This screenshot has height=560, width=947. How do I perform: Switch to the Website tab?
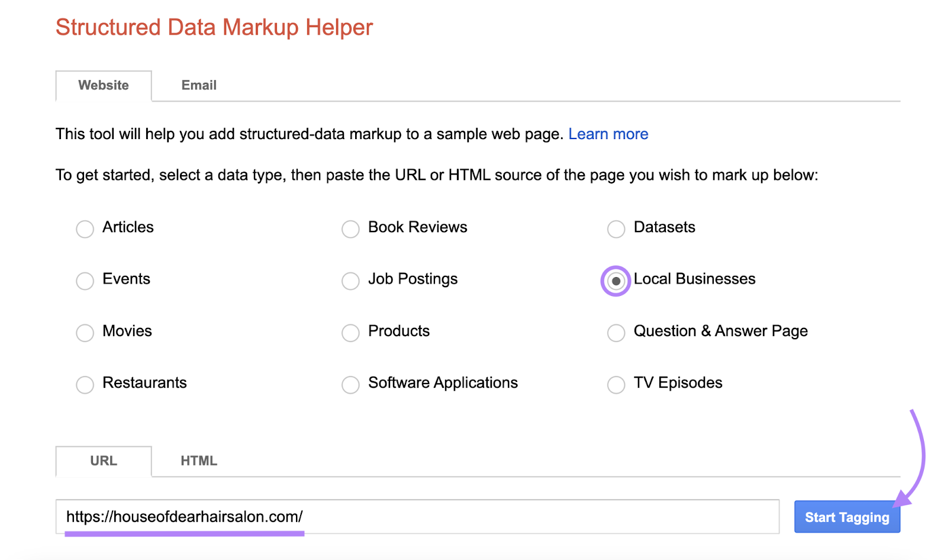pos(103,85)
